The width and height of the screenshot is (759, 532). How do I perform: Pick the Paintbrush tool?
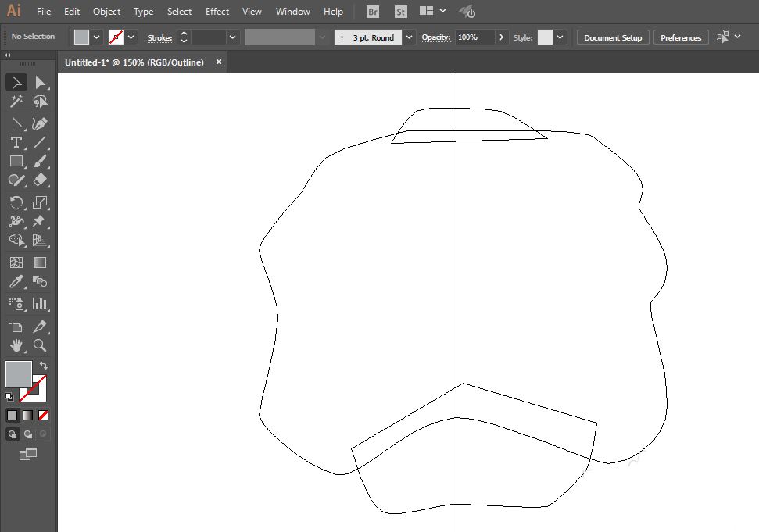pyautogui.click(x=40, y=161)
